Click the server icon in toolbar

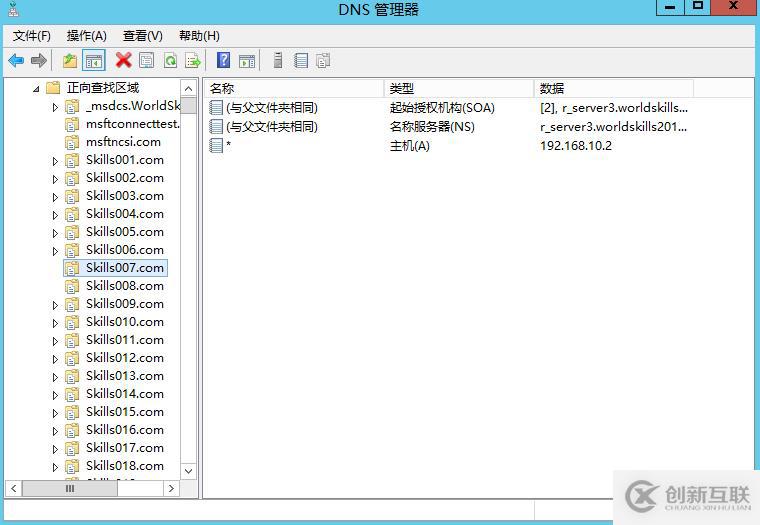point(278,60)
